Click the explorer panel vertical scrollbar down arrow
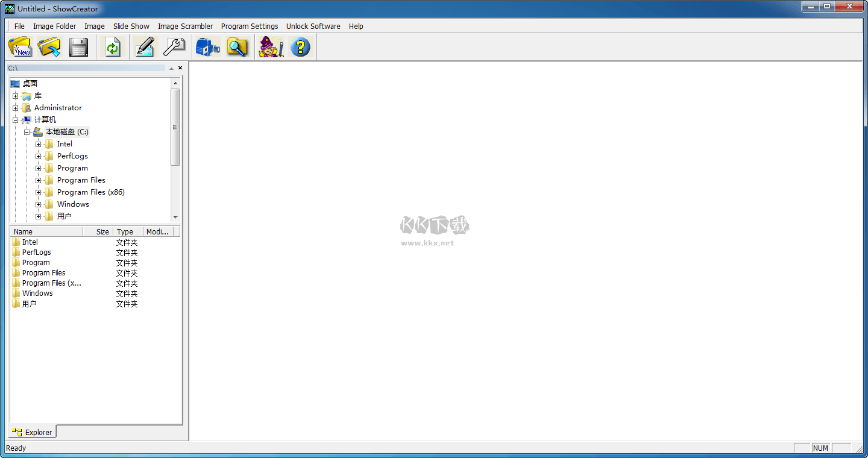Image resolution: width=868 pixels, height=458 pixels. (176, 217)
